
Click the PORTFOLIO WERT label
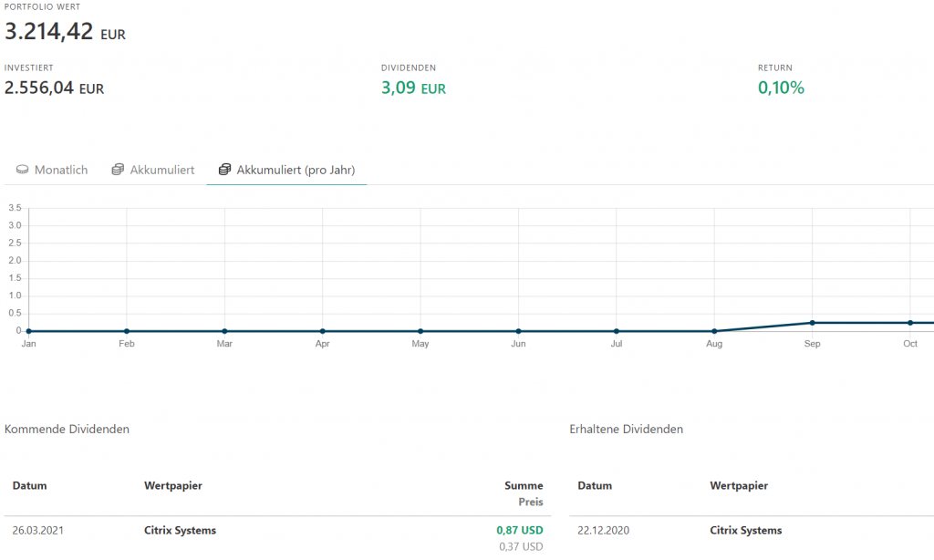(42, 7)
